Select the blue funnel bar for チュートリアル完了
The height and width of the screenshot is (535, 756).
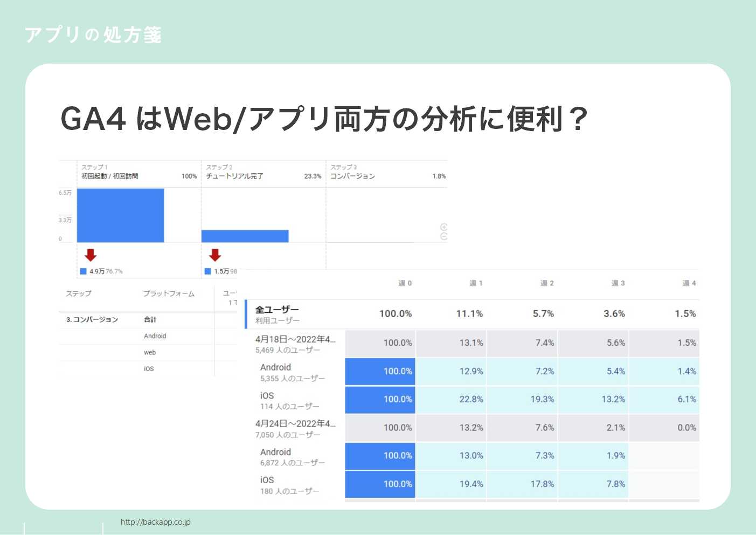(x=245, y=235)
